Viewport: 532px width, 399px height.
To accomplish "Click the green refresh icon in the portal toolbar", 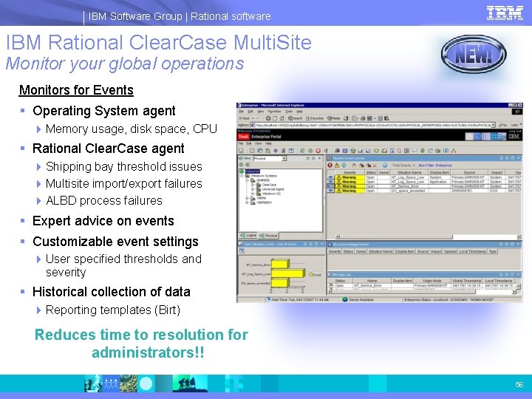I will 302,151.
